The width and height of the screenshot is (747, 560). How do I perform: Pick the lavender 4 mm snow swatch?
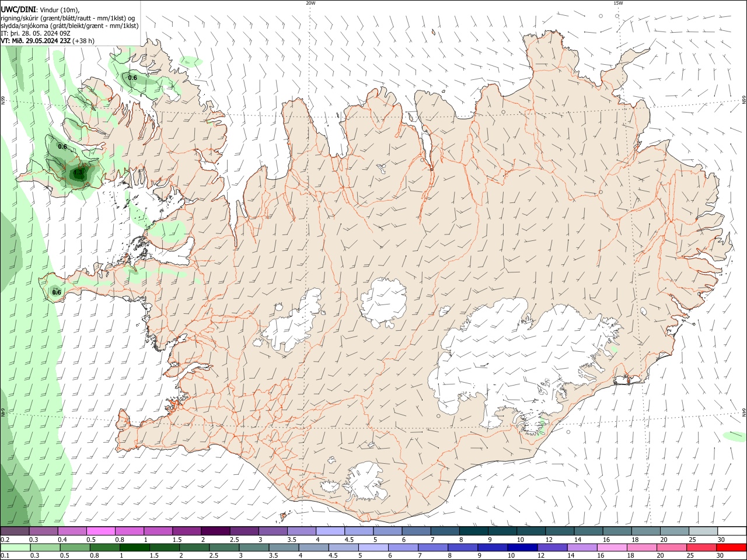(330, 531)
